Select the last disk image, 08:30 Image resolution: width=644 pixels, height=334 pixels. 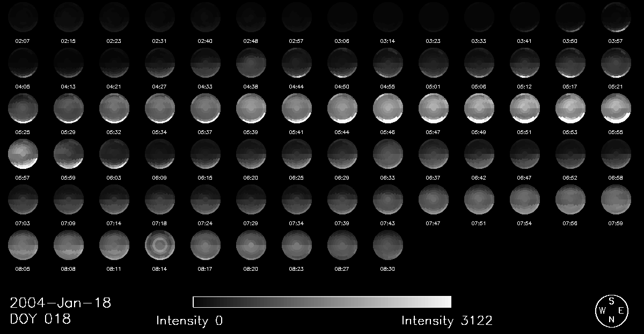(x=387, y=246)
